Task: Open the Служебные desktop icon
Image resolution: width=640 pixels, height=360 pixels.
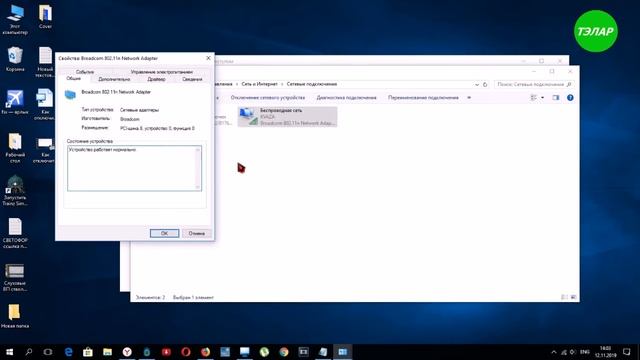Action: (x=15, y=278)
